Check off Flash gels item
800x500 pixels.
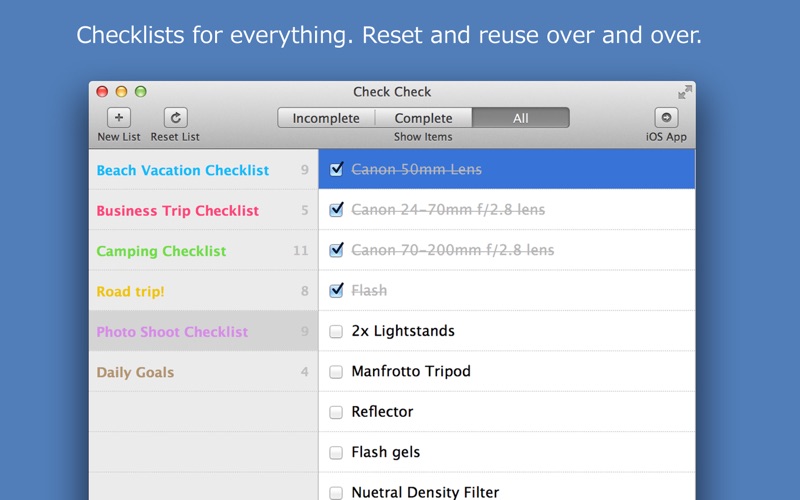[336, 452]
